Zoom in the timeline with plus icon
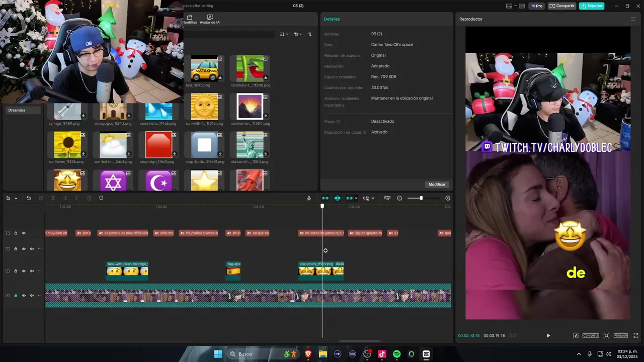This screenshot has width=644, height=362. pyautogui.click(x=448, y=198)
